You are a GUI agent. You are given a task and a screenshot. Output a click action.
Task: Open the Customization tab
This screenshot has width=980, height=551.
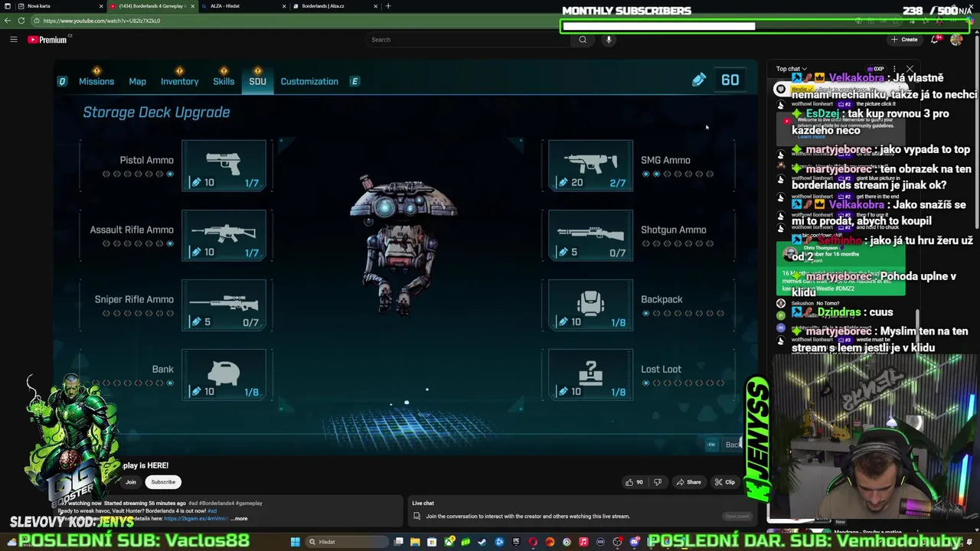(x=309, y=81)
